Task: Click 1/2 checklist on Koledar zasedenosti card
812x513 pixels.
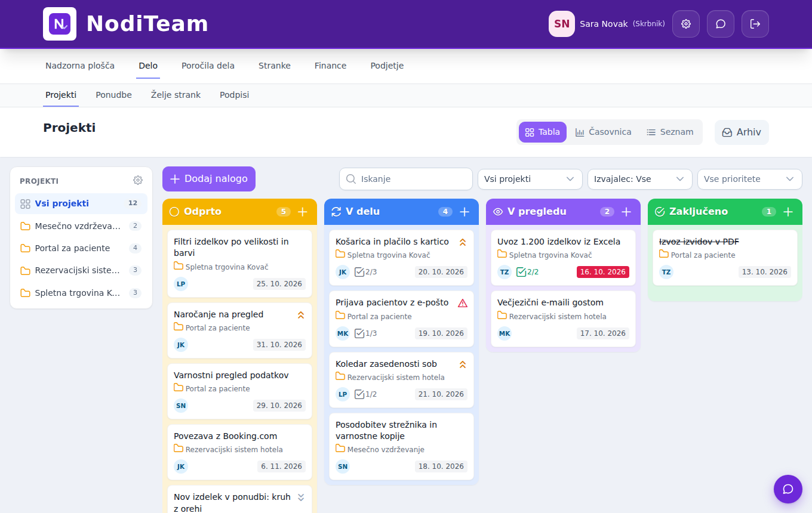Action: [366, 394]
